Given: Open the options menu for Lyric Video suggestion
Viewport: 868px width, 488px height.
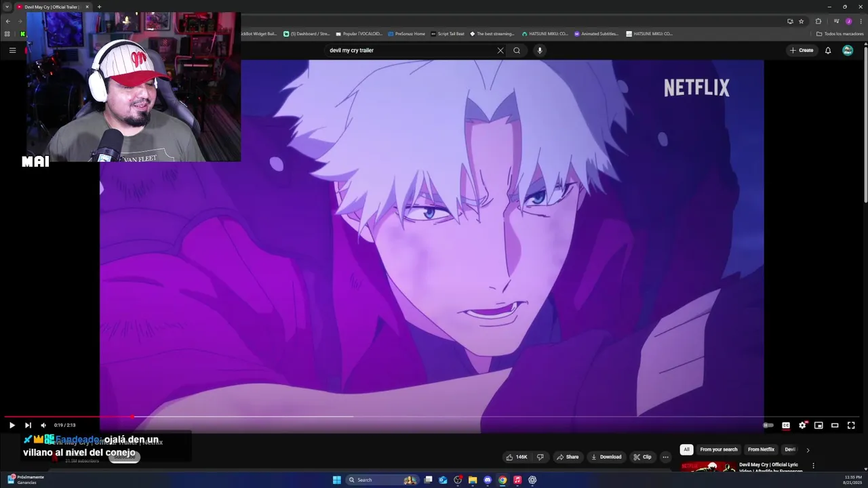Looking at the screenshot, I should [x=813, y=466].
